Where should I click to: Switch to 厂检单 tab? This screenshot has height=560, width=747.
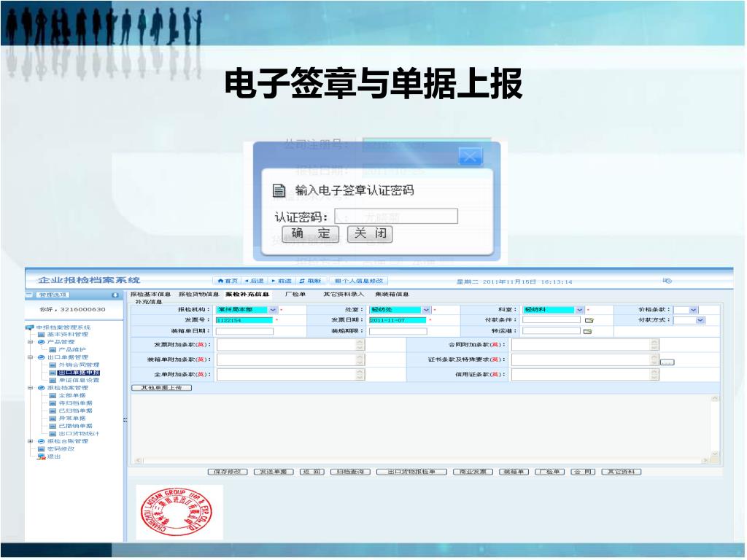pos(295,295)
